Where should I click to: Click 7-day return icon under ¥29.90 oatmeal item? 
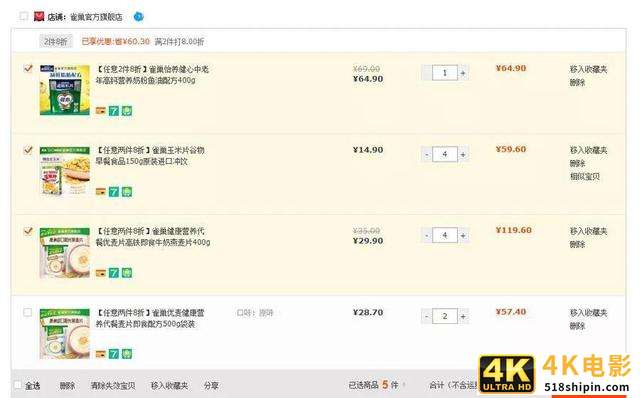(114, 273)
